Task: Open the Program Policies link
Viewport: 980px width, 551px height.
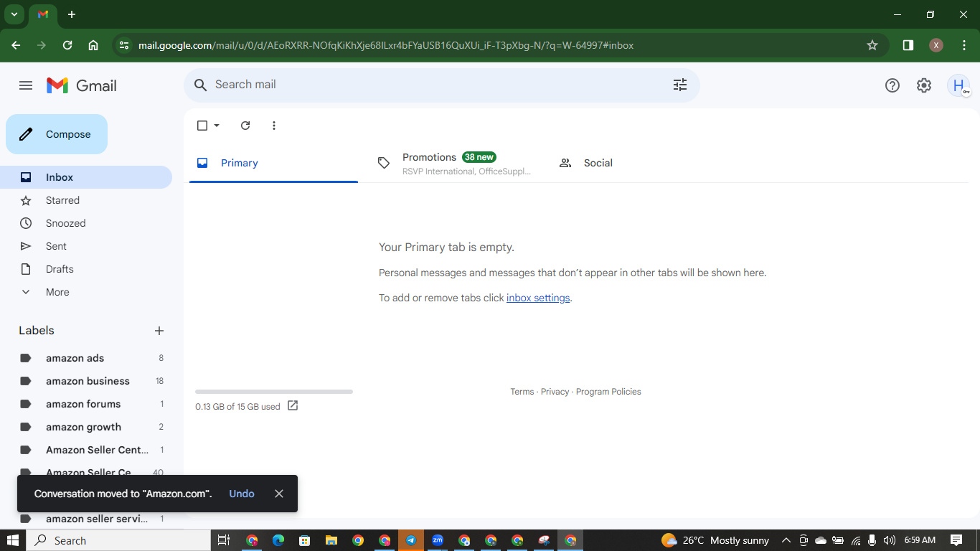Action: coord(608,392)
